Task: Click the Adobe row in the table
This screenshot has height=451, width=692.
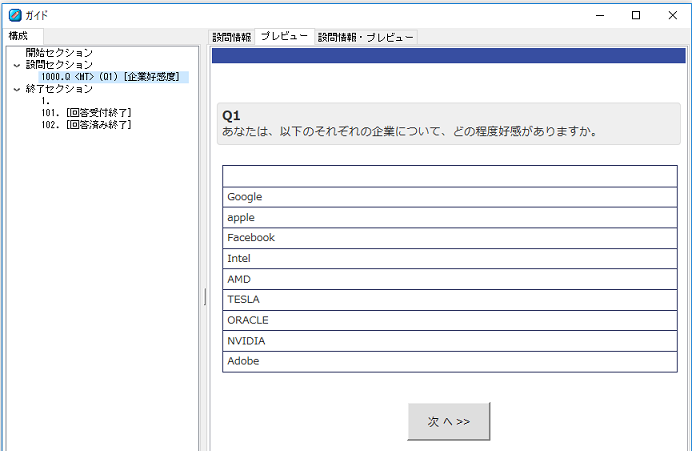Action: click(450, 361)
